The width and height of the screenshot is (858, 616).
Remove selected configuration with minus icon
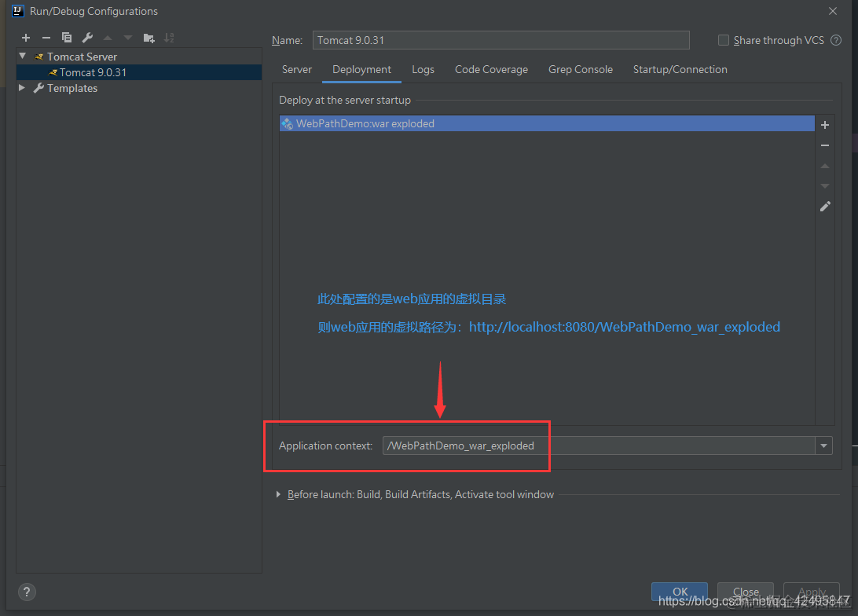pyautogui.click(x=46, y=38)
